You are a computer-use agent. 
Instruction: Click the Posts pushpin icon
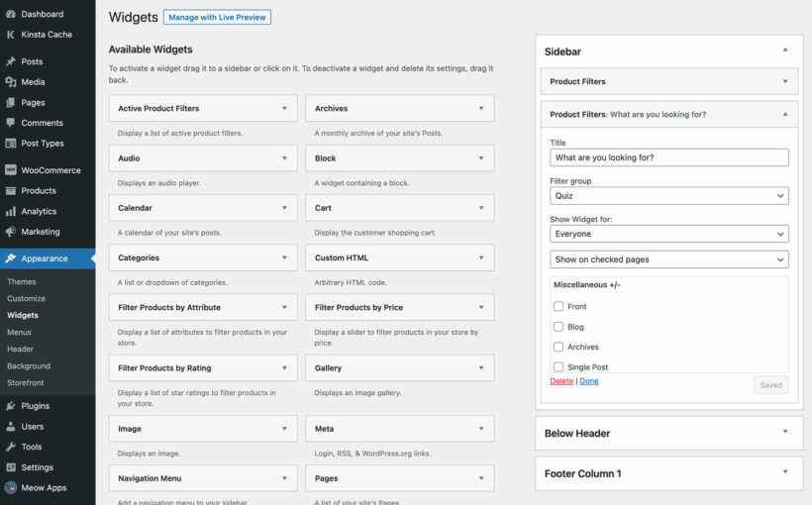pos(10,61)
